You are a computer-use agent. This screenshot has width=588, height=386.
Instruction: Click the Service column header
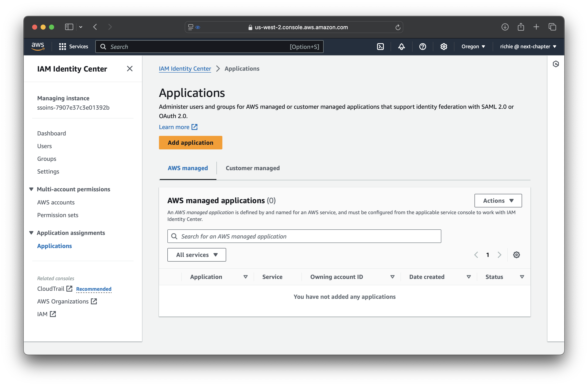point(272,277)
